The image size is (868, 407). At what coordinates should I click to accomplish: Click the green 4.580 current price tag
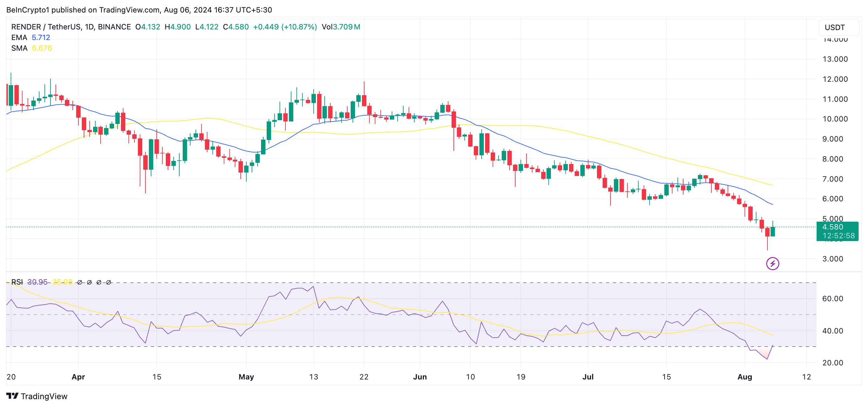pyautogui.click(x=833, y=227)
